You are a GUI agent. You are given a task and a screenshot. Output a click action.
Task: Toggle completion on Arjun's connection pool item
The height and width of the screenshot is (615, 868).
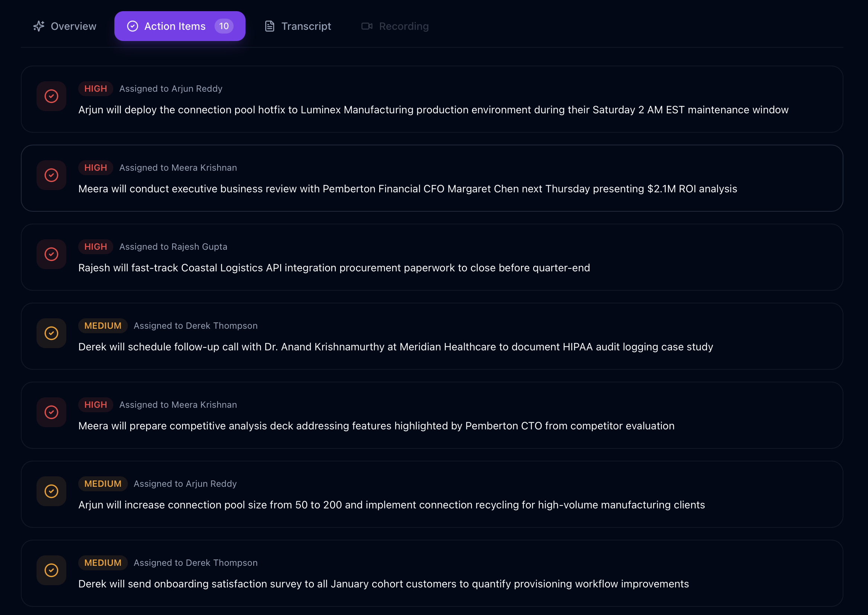pos(51,491)
